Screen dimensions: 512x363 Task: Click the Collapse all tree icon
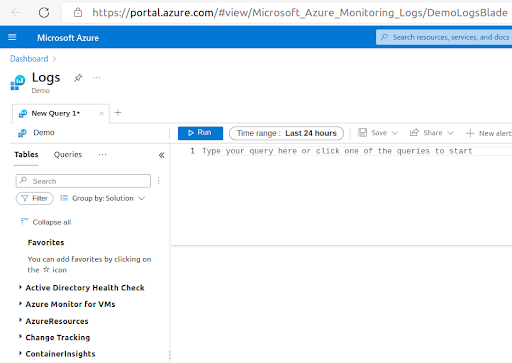click(24, 221)
